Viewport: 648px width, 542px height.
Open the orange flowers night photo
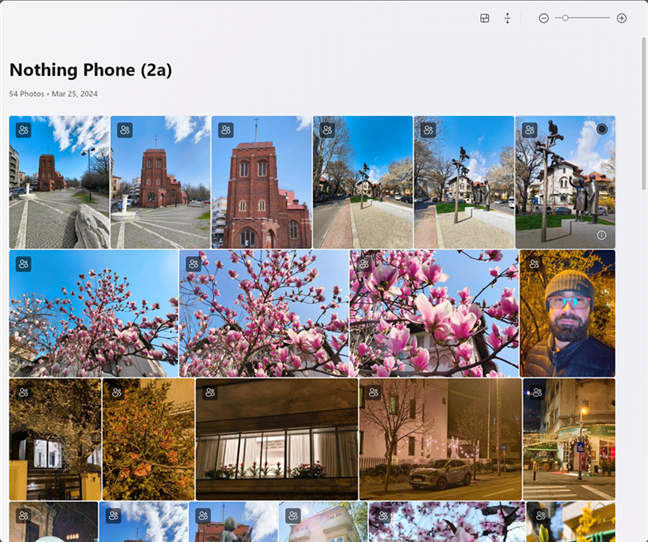tap(148, 439)
